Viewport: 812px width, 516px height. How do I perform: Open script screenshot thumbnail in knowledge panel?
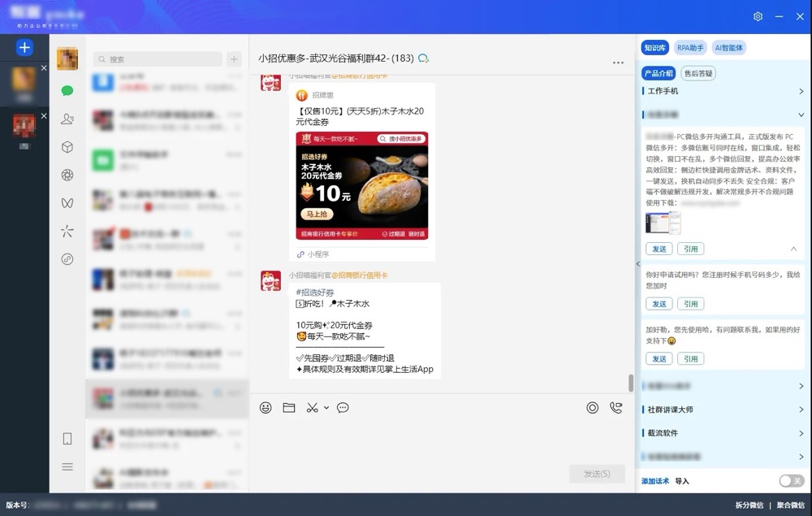pos(663,223)
